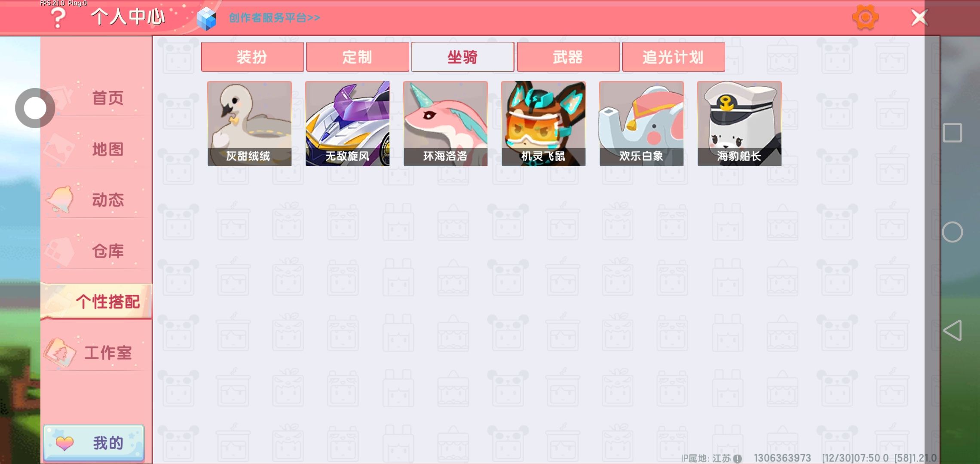980x464 pixels.
Task: Select the 海豹船长 mount thumbnail
Action: click(x=740, y=124)
